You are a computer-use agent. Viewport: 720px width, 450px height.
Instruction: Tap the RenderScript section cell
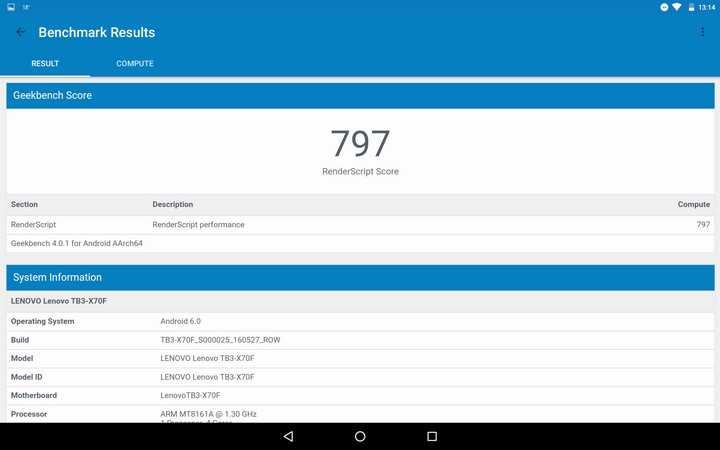tap(33, 225)
